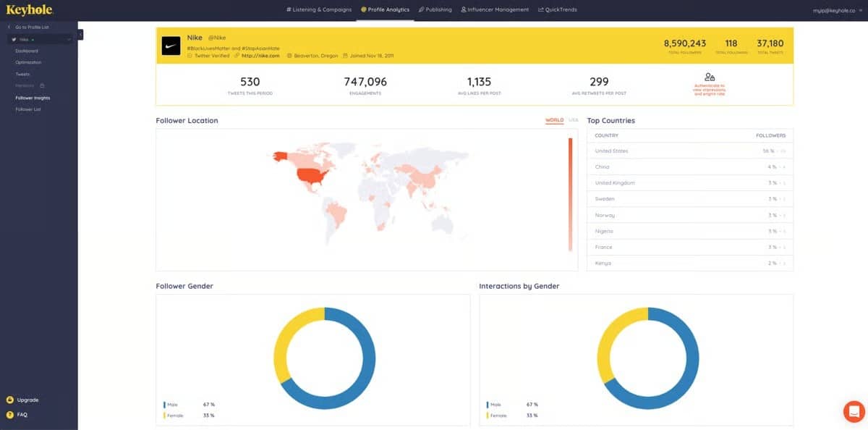Click the United Kingdom row
Viewport: 868px width, 430px height.
(x=690, y=183)
